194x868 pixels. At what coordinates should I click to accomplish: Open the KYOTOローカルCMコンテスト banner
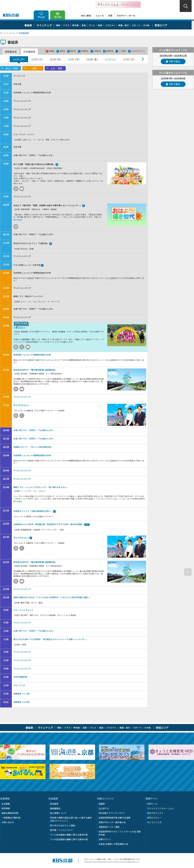(x=72, y=771)
